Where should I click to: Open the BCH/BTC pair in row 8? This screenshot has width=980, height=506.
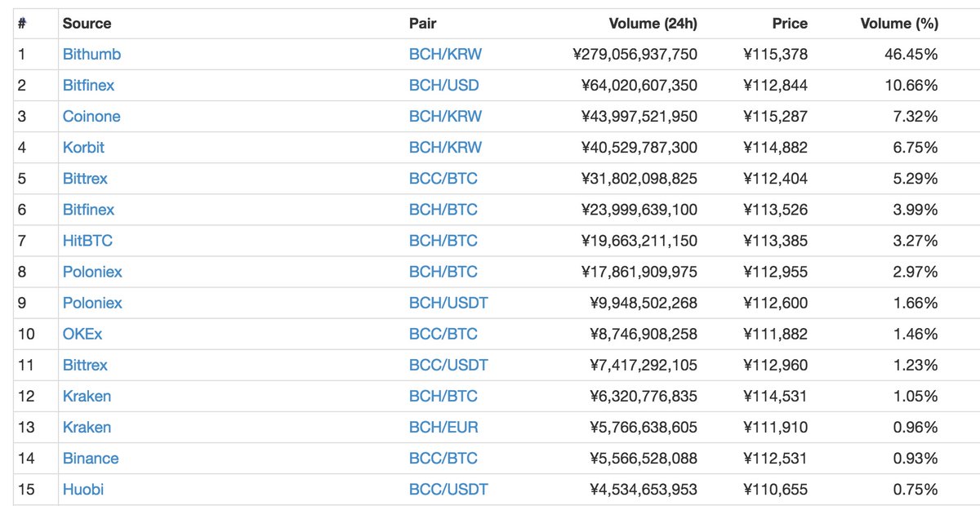(x=443, y=272)
